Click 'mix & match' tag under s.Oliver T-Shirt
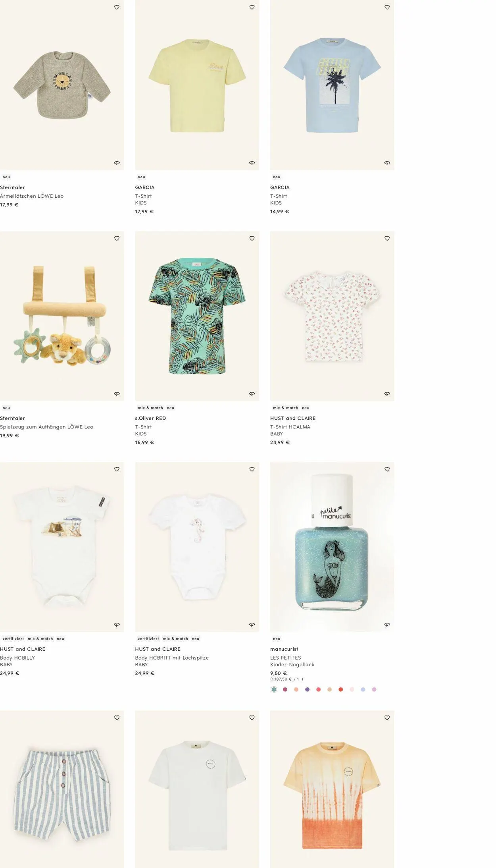This screenshot has width=496, height=868. click(x=150, y=408)
